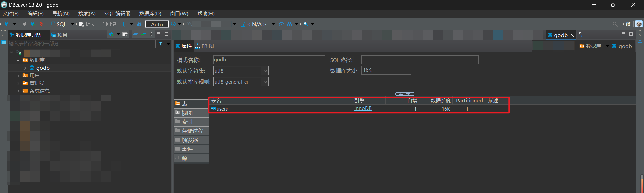The image size is (644, 193).
Task: Click the 模式名称 godb input field
Action: [x=269, y=60]
